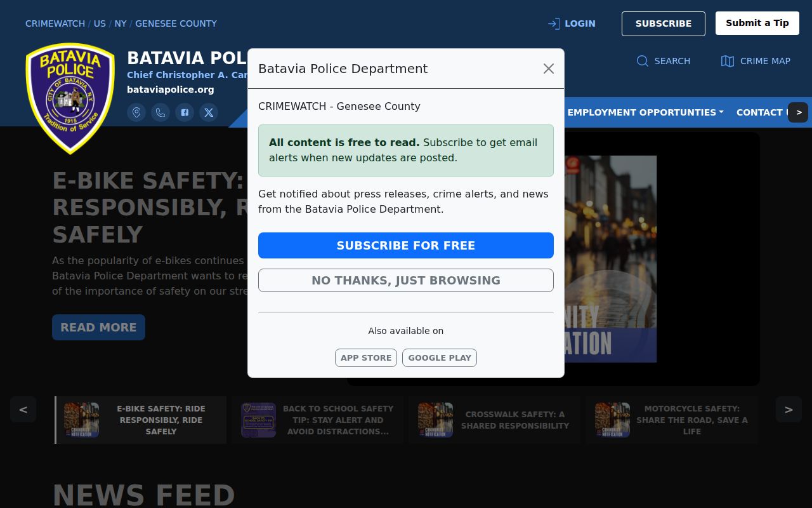Expand EMPLOYMENT OPPORTUNTIES dropdown menu
Image resolution: width=812 pixels, height=508 pixels.
645,112
